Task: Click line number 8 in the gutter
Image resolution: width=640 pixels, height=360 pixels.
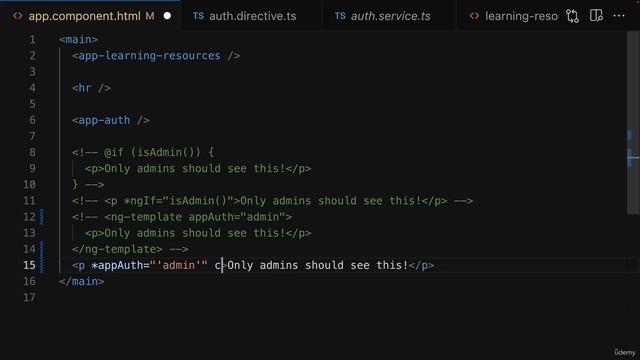Action: coord(32,152)
